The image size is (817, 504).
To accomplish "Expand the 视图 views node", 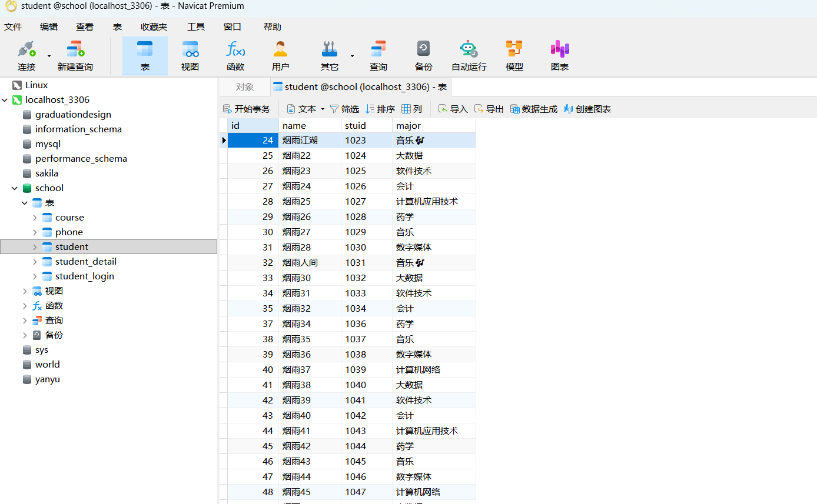I will (25, 291).
